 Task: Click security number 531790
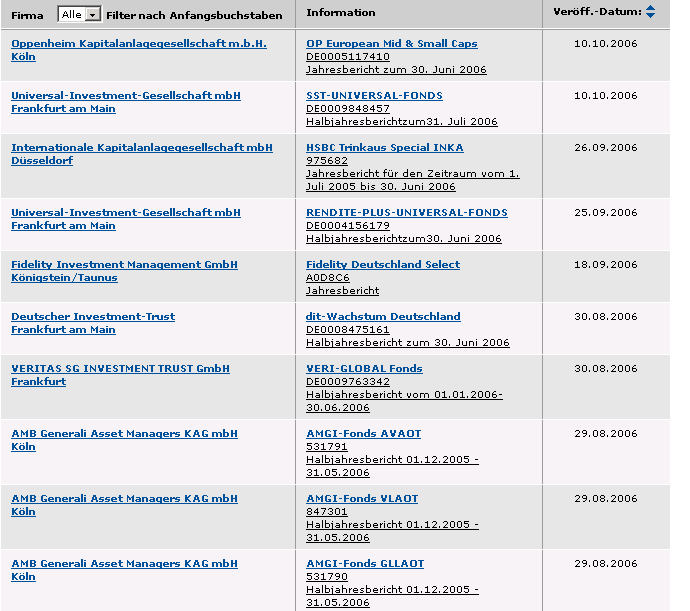(x=327, y=577)
